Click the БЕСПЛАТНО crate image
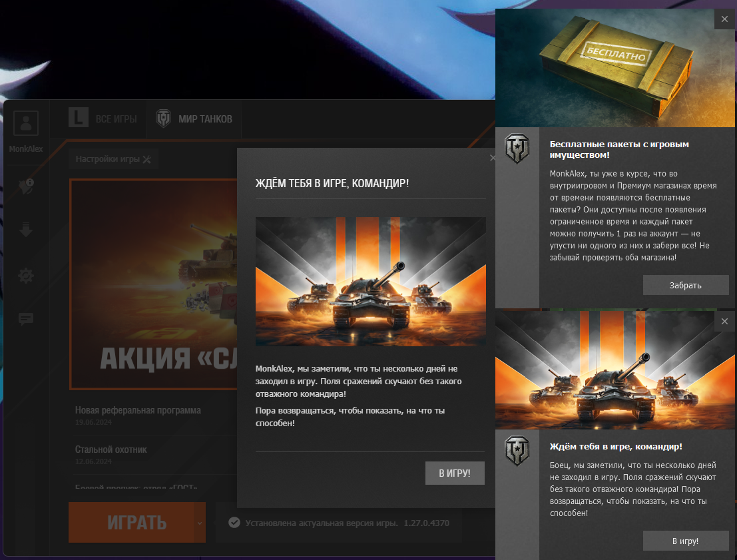The height and width of the screenshot is (560, 737). point(614,68)
